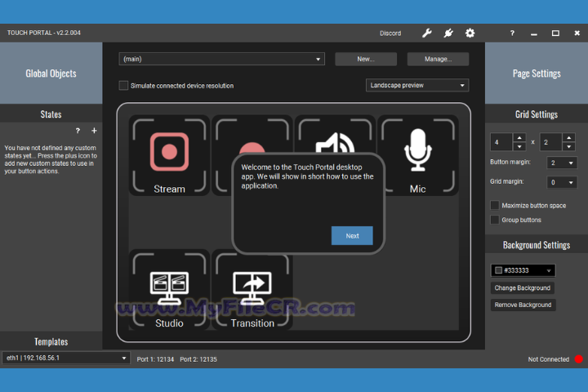Select the Studio button tile
The image size is (588, 392).
pyautogui.click(x=169, y=290)
